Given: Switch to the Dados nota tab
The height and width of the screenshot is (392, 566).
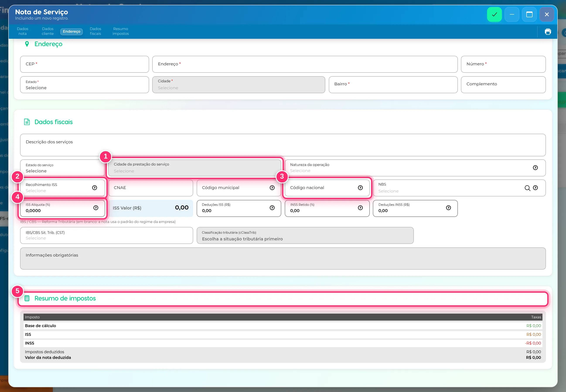Looking at the screenshot, I should [23, 31].
